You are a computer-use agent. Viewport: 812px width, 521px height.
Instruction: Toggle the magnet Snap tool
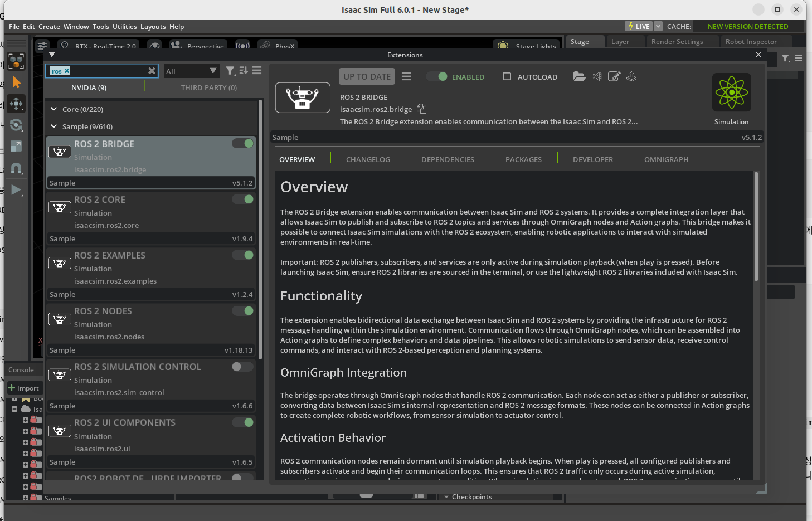pyautogui.click(x=16, y=168)
